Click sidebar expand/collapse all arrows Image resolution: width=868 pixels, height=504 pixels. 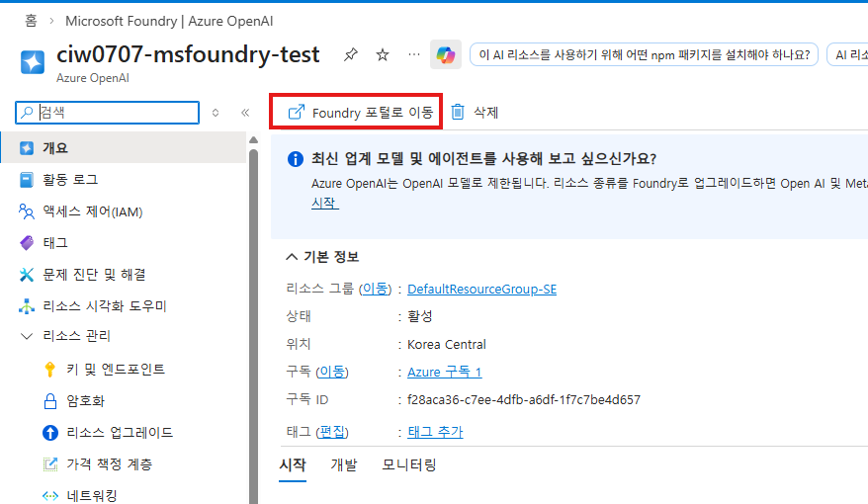tap(217, 113)
